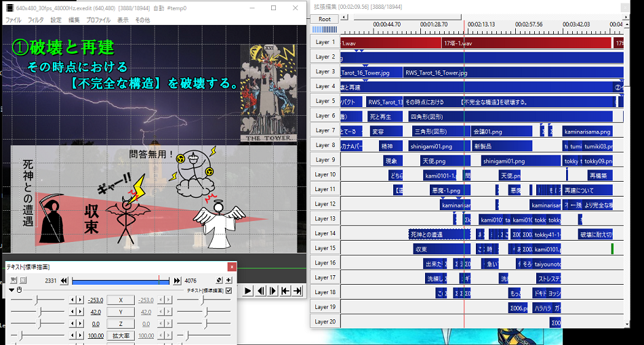
Task: Toggle visibility of Layer 1
Action: pos(325,42)
